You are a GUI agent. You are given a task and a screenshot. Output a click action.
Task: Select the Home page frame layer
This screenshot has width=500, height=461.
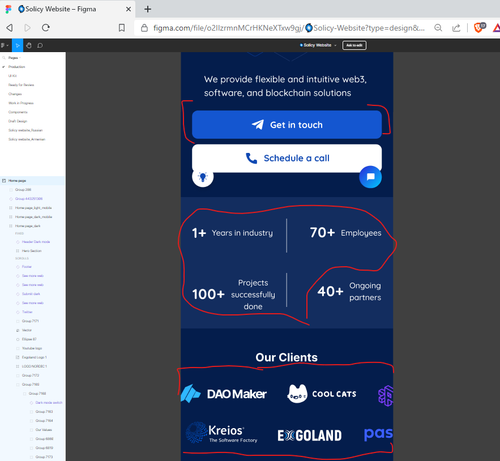32,181
